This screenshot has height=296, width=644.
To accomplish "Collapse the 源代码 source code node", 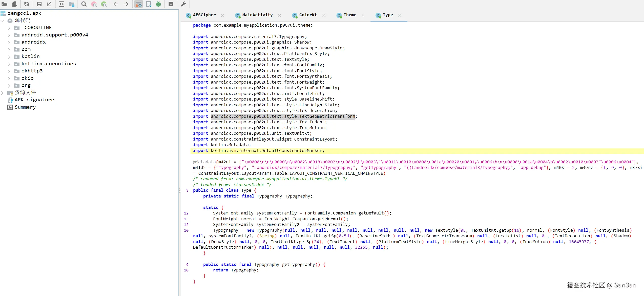I will (2, 21).
